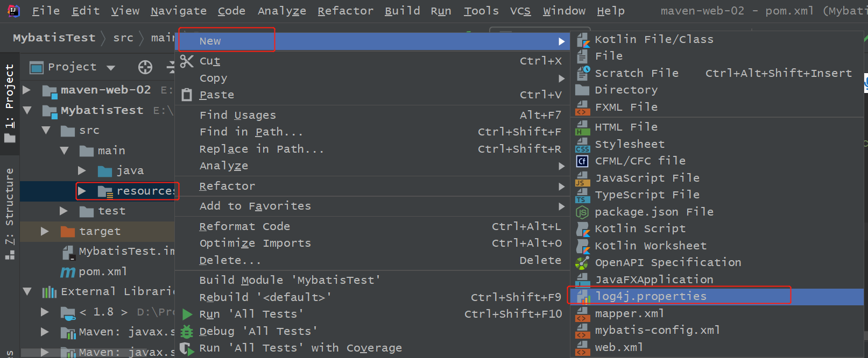This screenshot has height=358, width=868.
Task: Expand the java folder node
Action: (82, 170)
